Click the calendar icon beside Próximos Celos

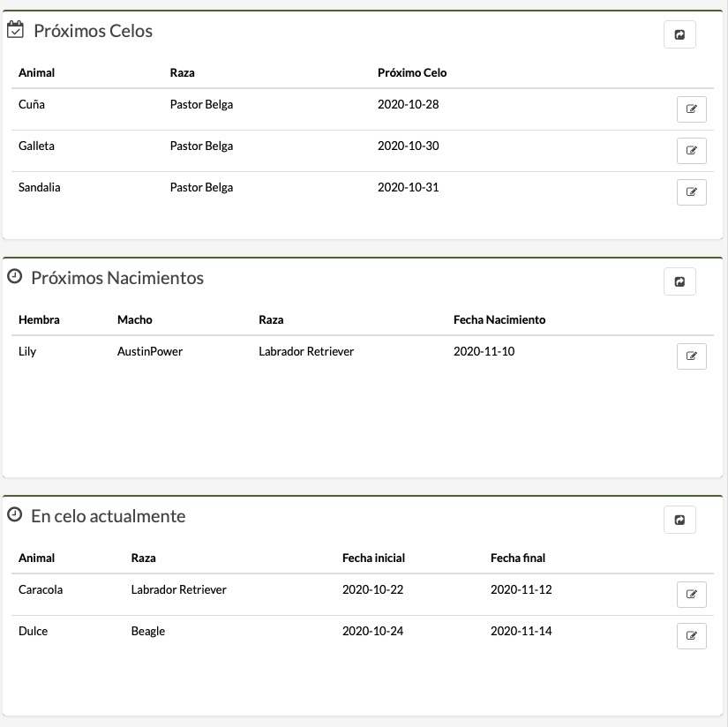15,31
